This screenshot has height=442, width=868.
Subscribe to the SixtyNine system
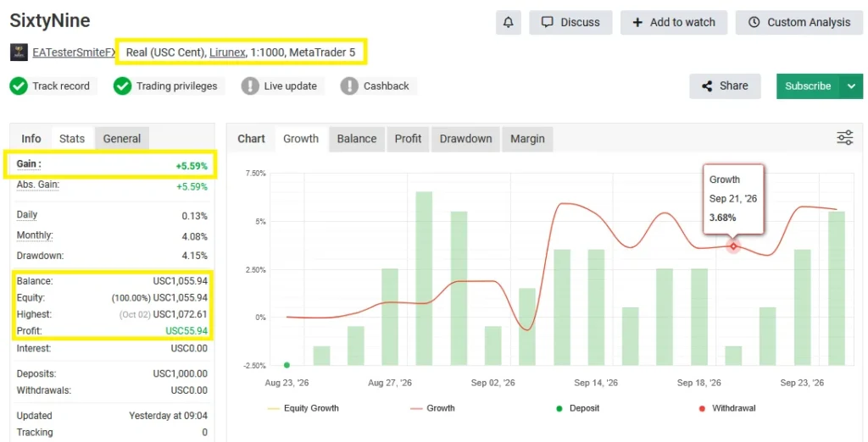coord(808,86)
